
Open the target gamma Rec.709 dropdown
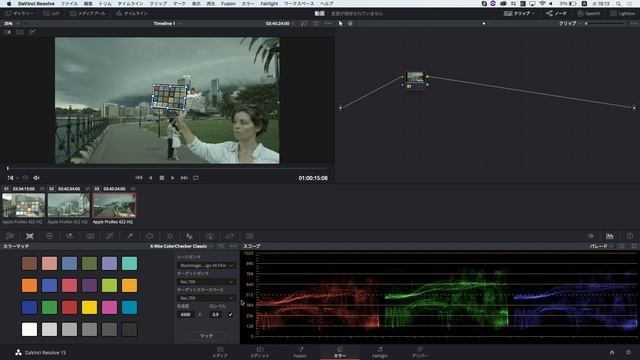tap(206, 282)
